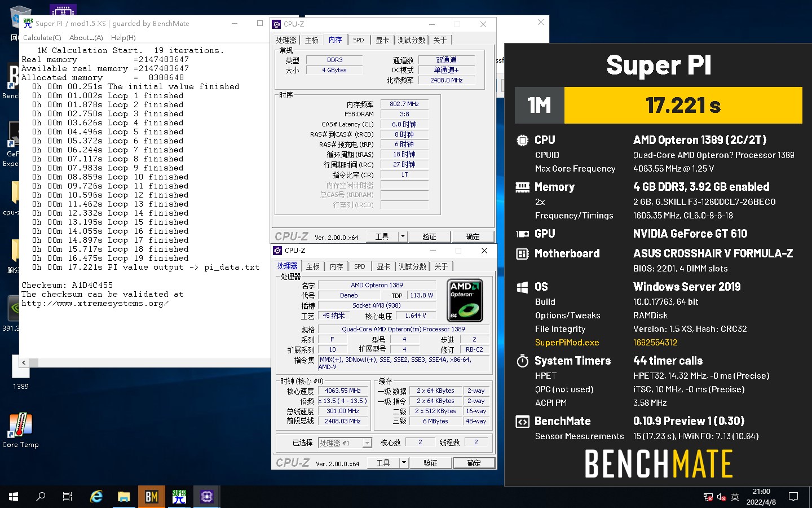The height and width of the screenshot is (508, 812).
Task: Open File Explorer from the taskbar
Action: pos(124,497)
